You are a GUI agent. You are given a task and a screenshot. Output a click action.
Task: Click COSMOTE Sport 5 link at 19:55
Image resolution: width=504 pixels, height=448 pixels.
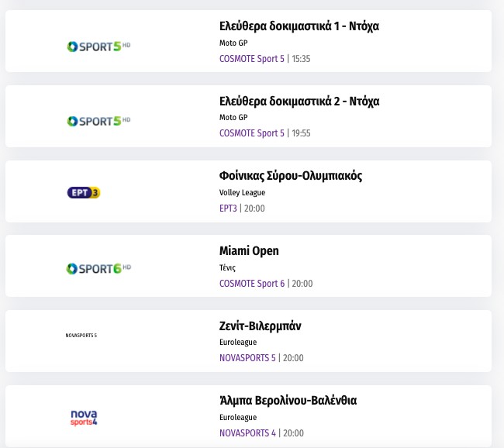tap(252, 133)
